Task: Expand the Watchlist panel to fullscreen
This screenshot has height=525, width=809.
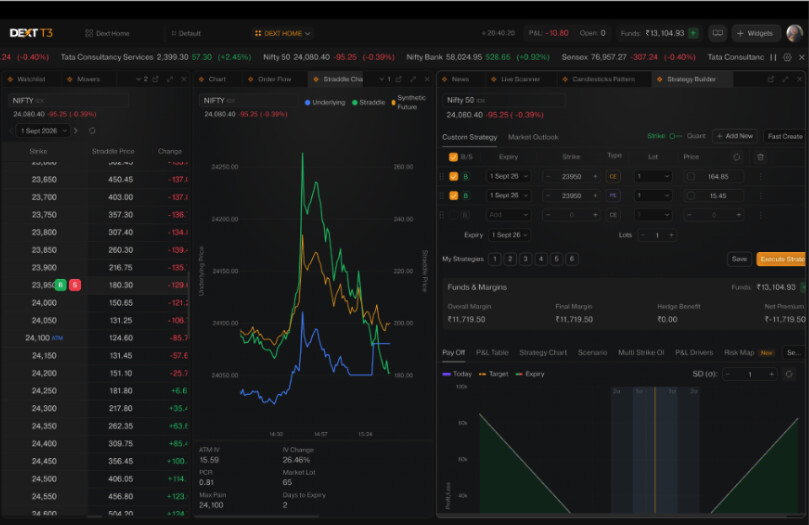Action: tap(170, 79)
